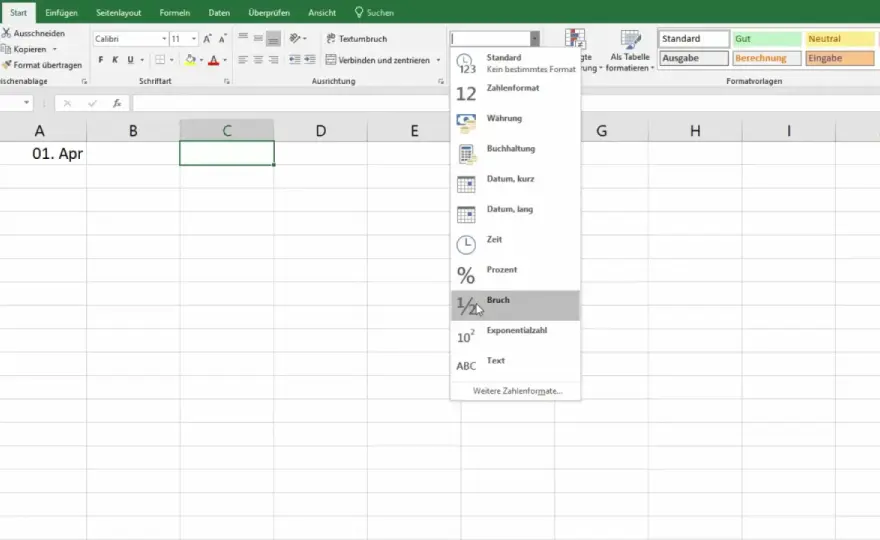Click the confirm checkmark in formula bar
The height and width of the screenshot is (540, 880).
click(92, 103)
